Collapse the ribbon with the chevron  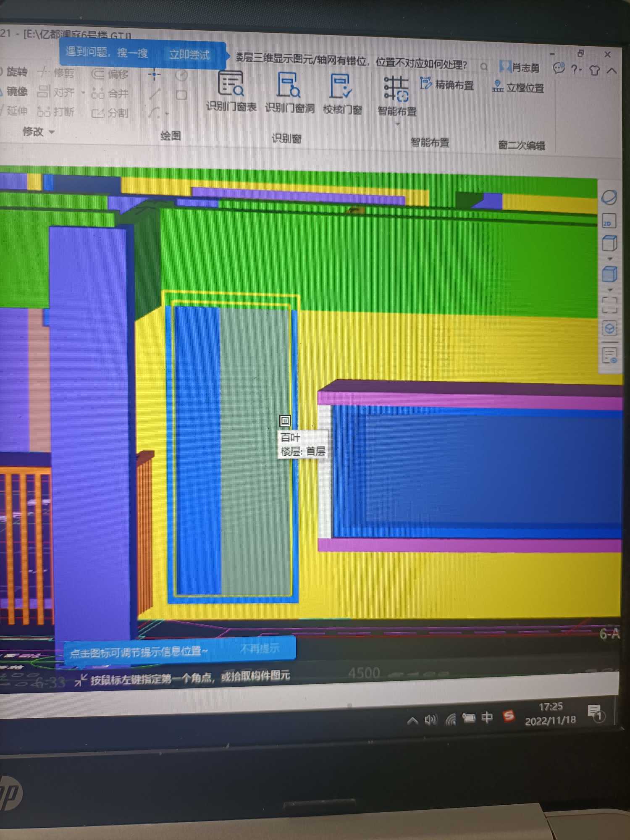612,71
